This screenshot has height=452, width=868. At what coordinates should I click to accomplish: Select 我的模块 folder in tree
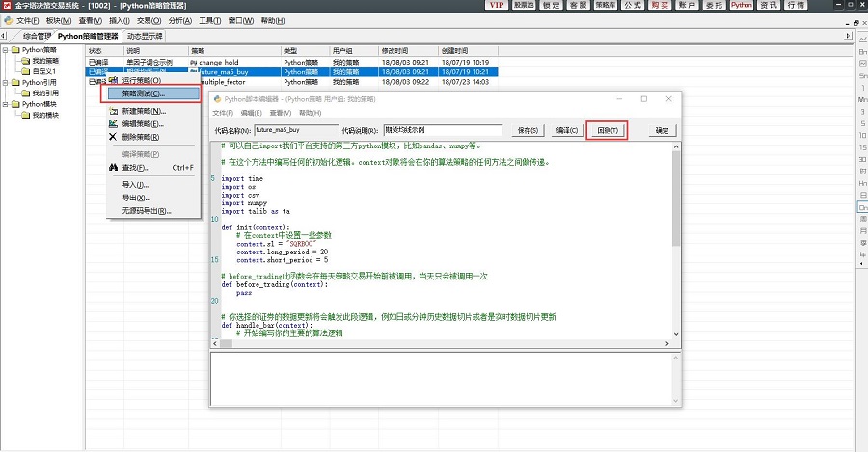(44, 115)
